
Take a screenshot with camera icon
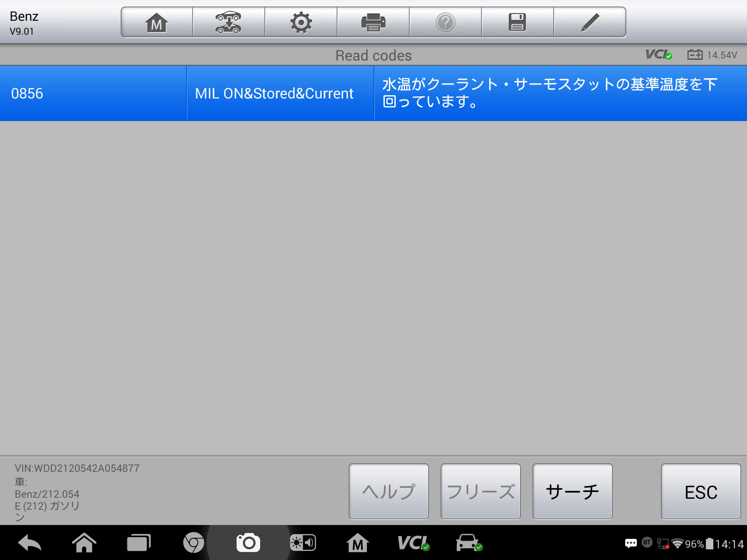(x=248, y=543)
